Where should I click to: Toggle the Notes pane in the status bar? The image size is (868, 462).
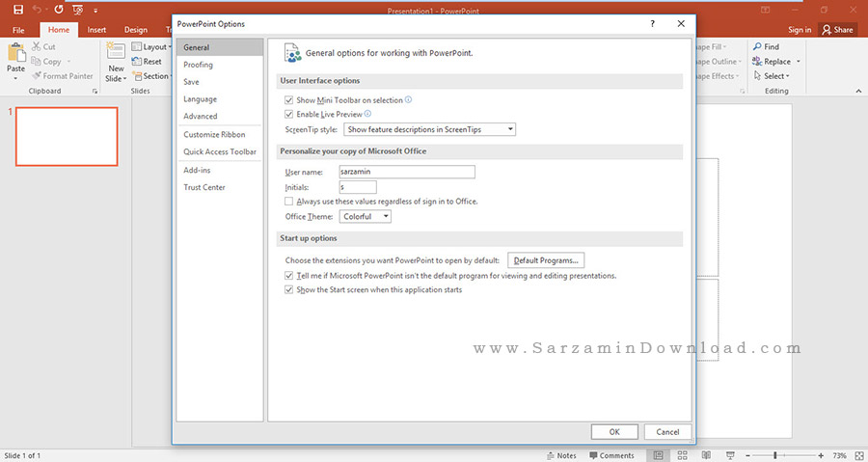coord(561,455)
